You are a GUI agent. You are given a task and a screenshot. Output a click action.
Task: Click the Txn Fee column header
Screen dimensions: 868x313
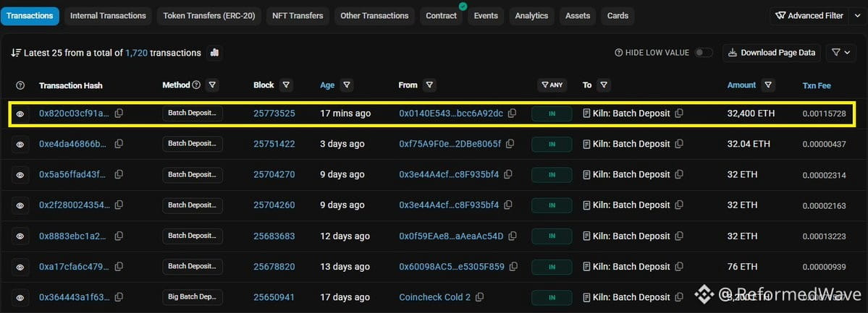[x=817, y=85]
